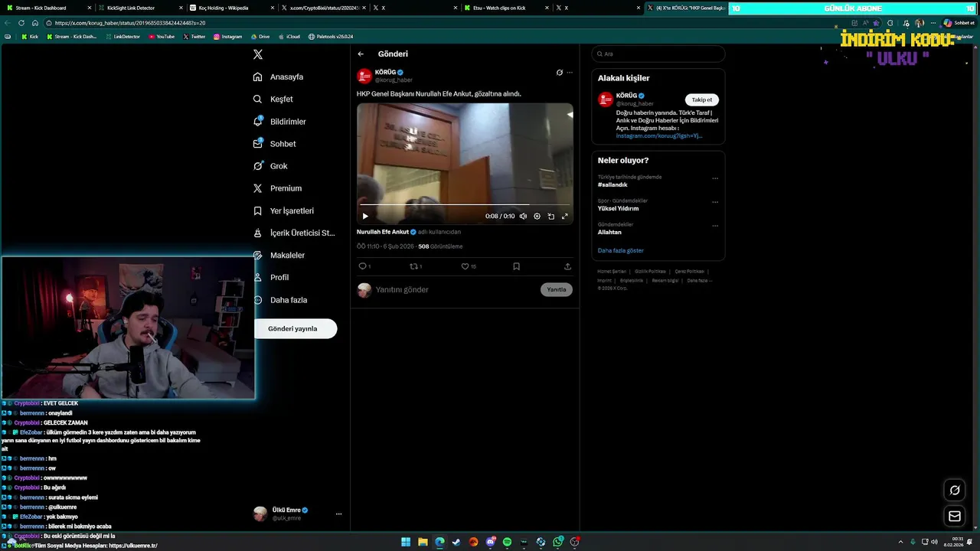This screenshot has width=980, height=551.
Task: Open Anasayfa home in X sidebar
Action: click(279, 77)
